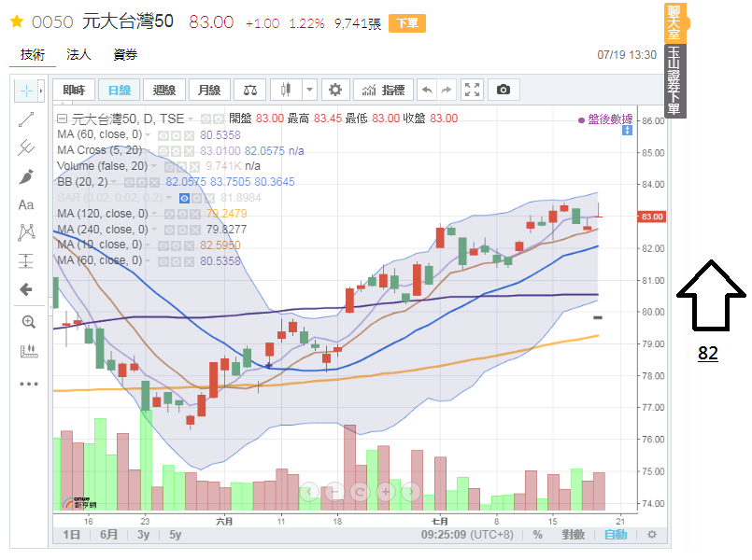Set the range to 1日
Viewport: 752px width, 560px height.
coord(72,535)
